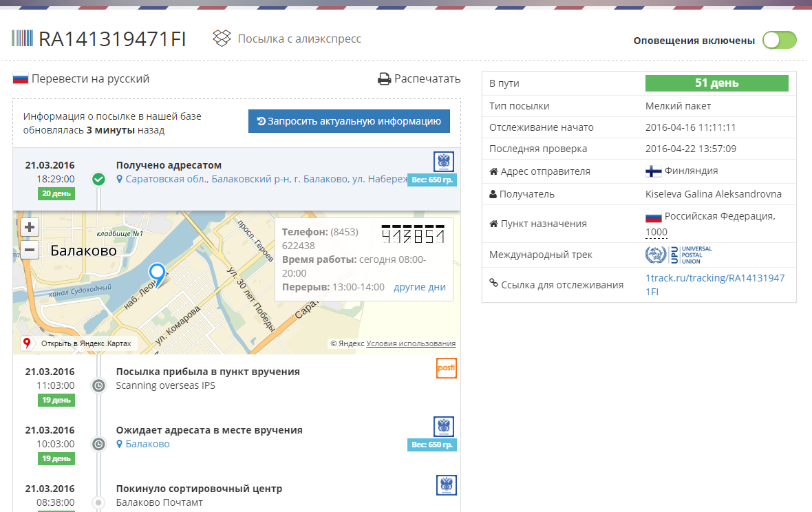The image size is (812, 512).
Task: Click recipient name 'Kiseleva Galina Aleksandrovna'
Action: [714, 194]
